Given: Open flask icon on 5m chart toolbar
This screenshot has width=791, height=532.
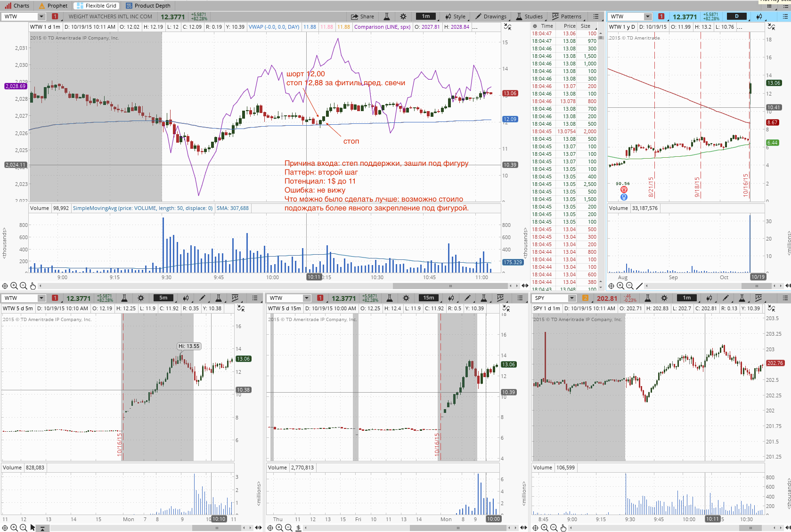Looking at the screenshot, I should click(124, 298).
